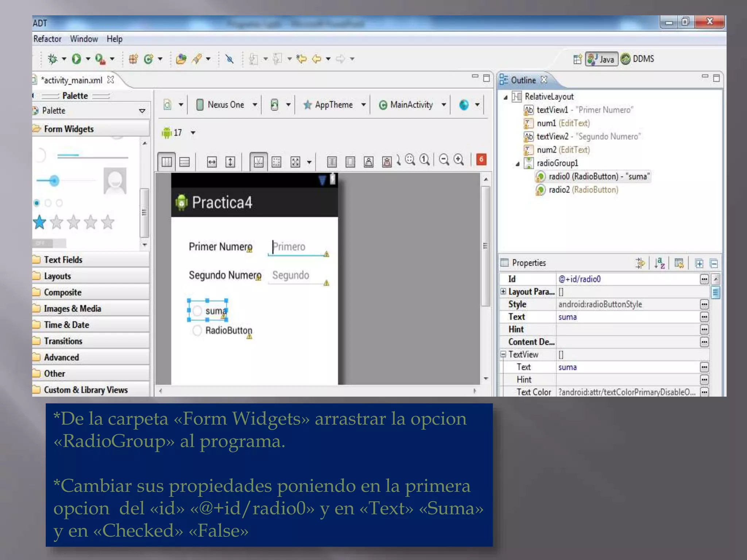The image size is (747, 560).
Task: Click the first radio button widget in palette
Action: 37,203
